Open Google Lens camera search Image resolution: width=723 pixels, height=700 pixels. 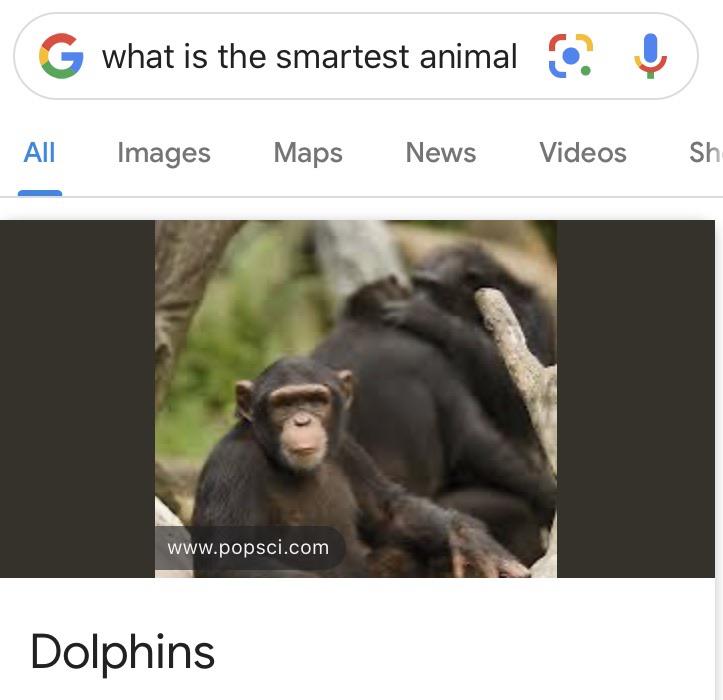pos(570,56)
